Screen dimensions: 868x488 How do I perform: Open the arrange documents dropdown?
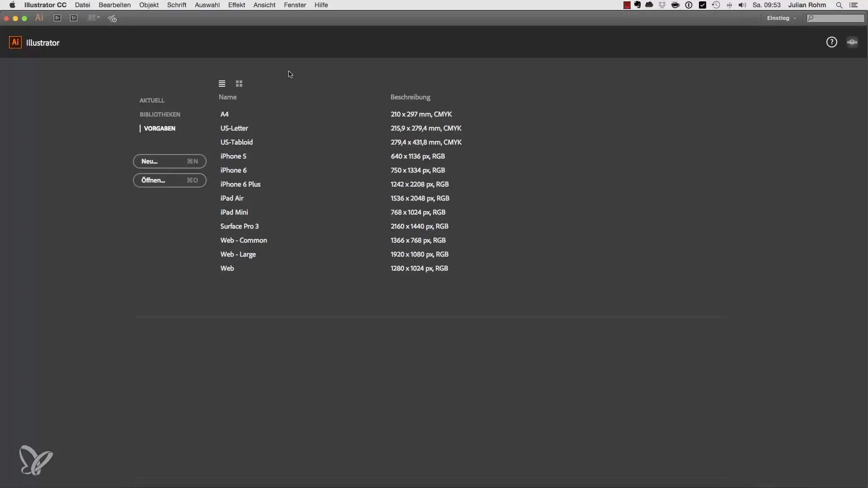click(94, 18)
